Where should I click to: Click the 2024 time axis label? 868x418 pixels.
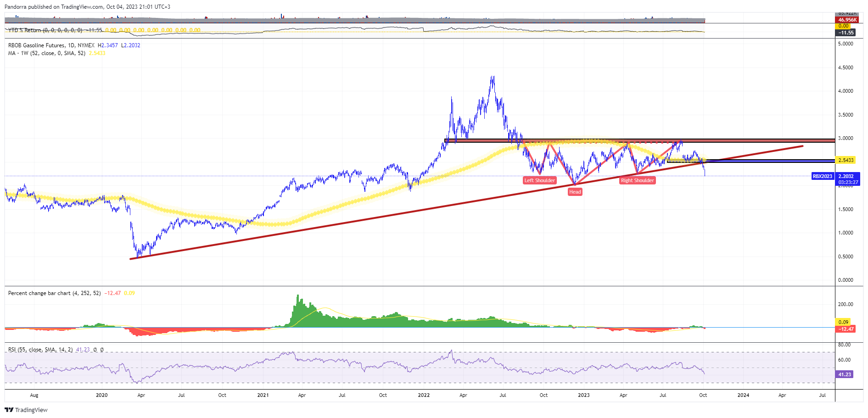coord(743,395)
